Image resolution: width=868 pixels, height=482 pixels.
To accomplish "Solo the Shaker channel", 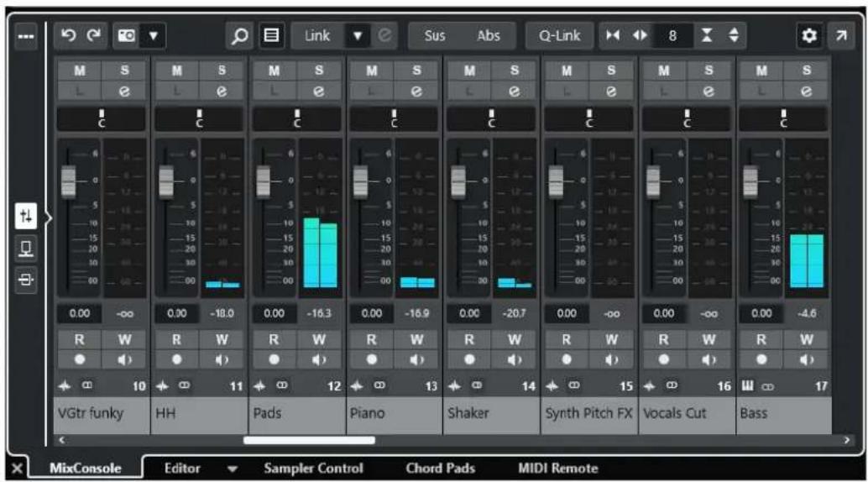I will (x=515, y=71).
